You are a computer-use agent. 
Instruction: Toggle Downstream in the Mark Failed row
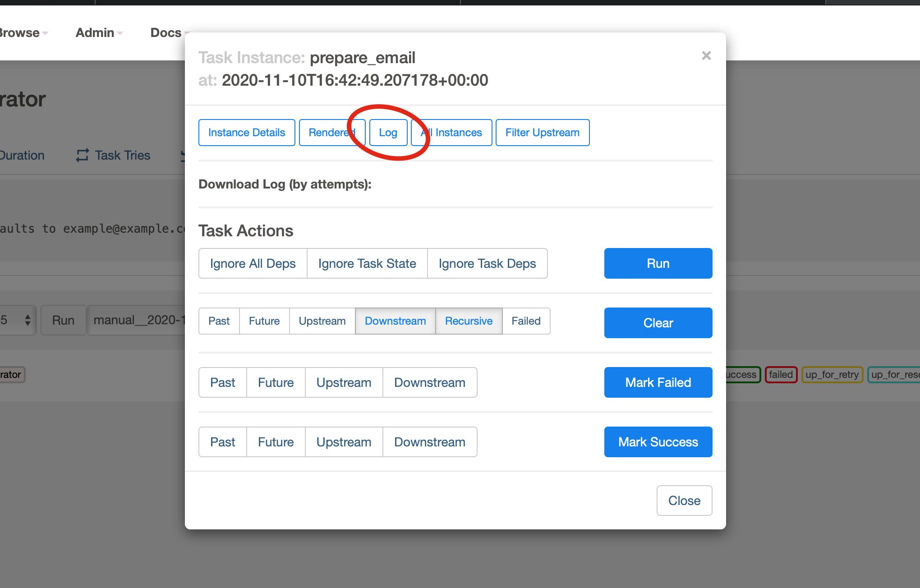[430, 382]
